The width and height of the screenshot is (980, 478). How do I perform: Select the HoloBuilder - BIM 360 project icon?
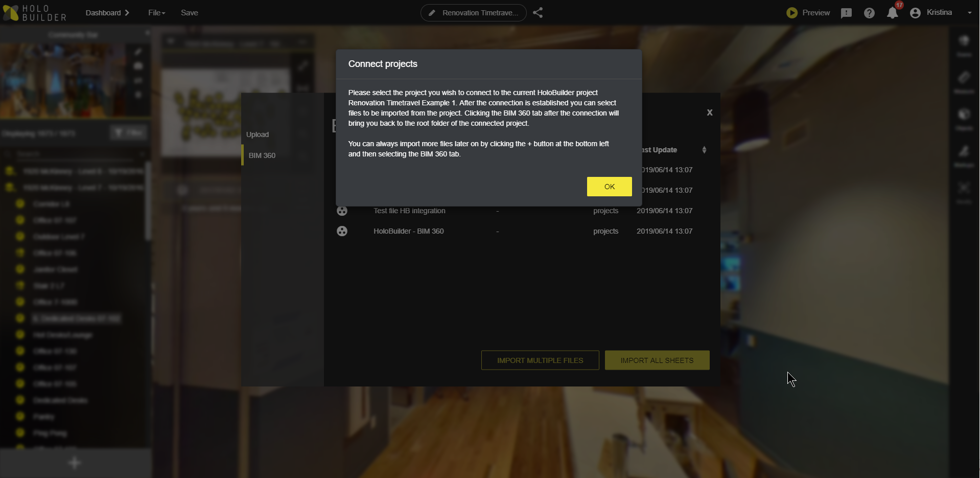[x=342, y=231]
